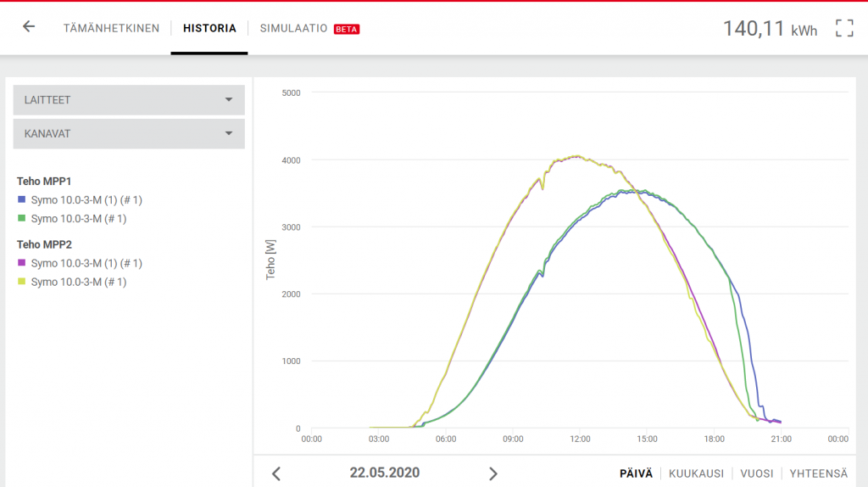
Task: Select the KUUKAUSI month view
Action: point(696,473)
